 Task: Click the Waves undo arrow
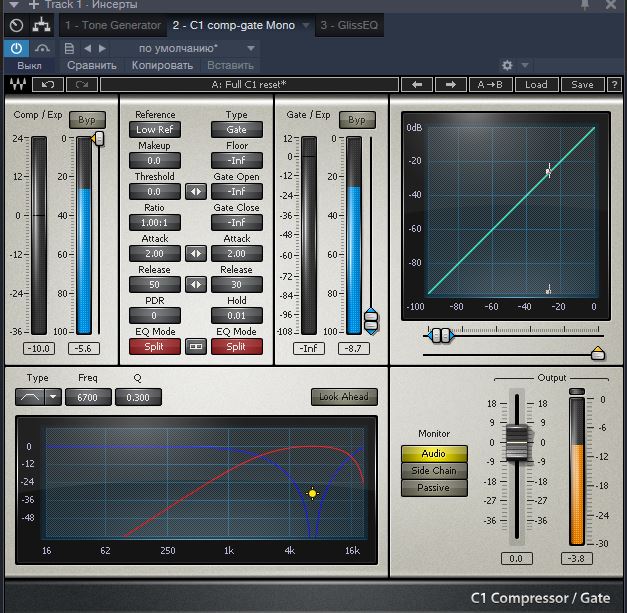(x=48, y=84)
